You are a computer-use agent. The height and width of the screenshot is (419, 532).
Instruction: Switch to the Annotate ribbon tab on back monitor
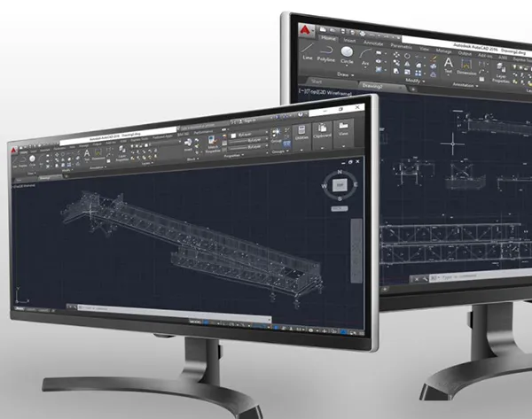tap(373, 43)
